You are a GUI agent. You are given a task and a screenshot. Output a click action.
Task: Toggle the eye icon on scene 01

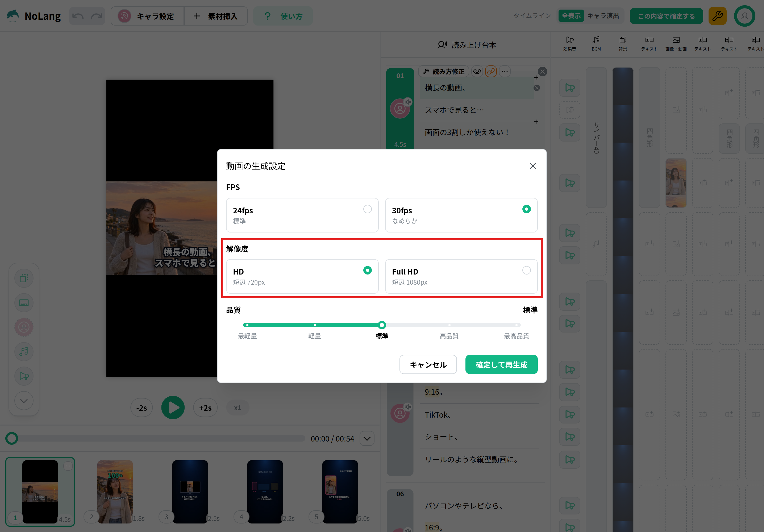pos(477,71)
